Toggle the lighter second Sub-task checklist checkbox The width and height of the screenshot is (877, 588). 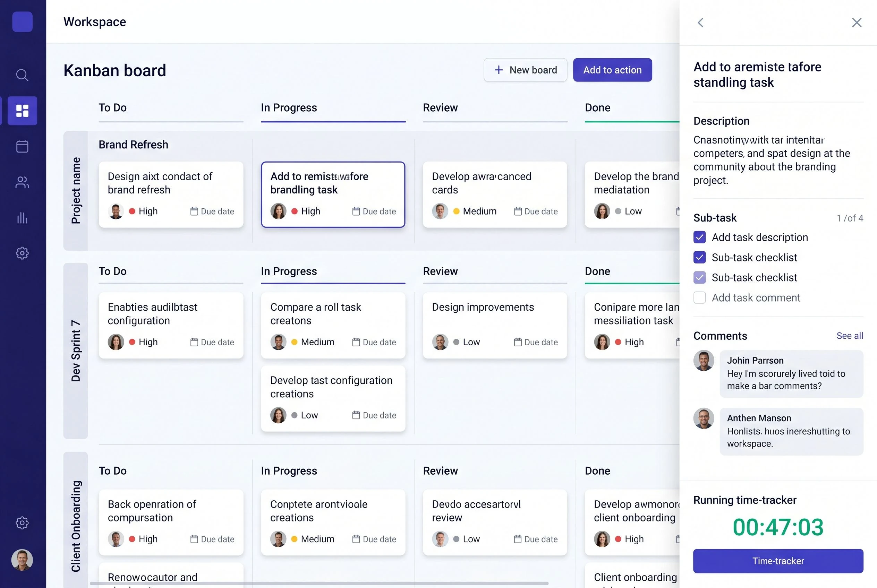[x=699, y=277]
